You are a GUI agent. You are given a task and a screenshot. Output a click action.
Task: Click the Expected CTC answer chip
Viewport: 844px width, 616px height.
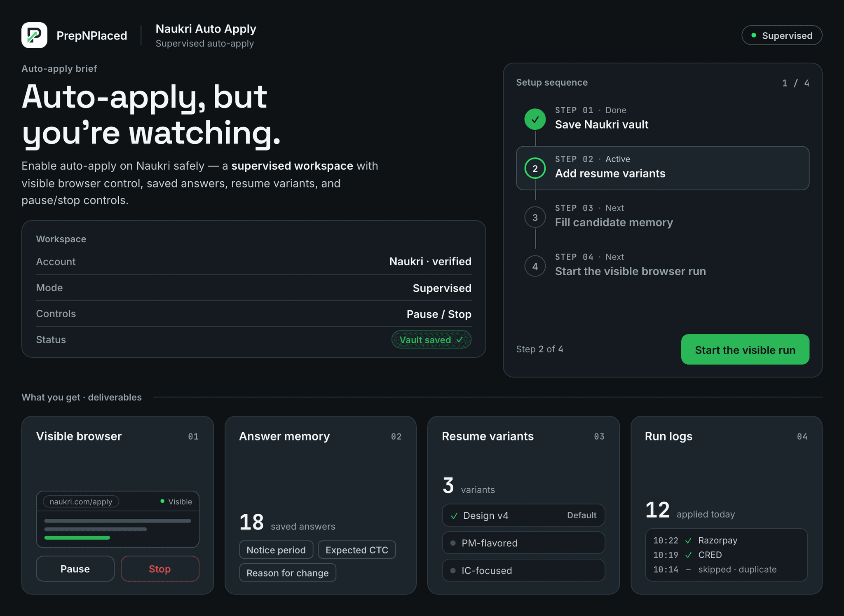pos(357,550)
